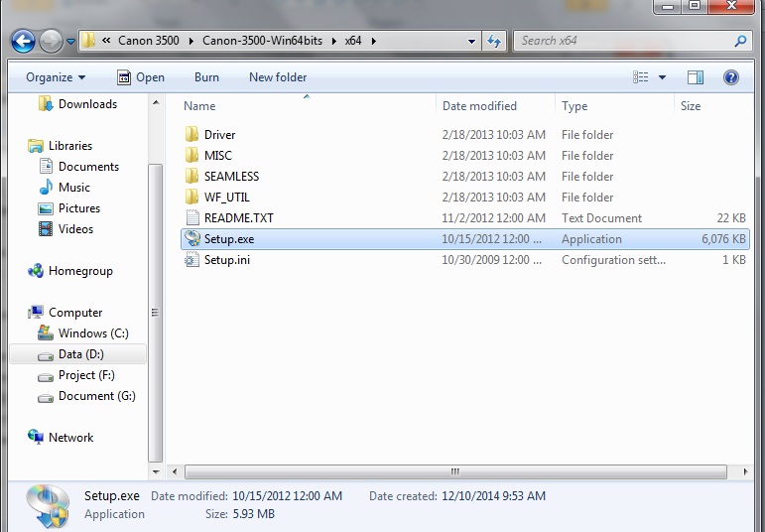Select Canon 3500 in breadcrumb path
The image size is (765, 532).
click(148, 41)
